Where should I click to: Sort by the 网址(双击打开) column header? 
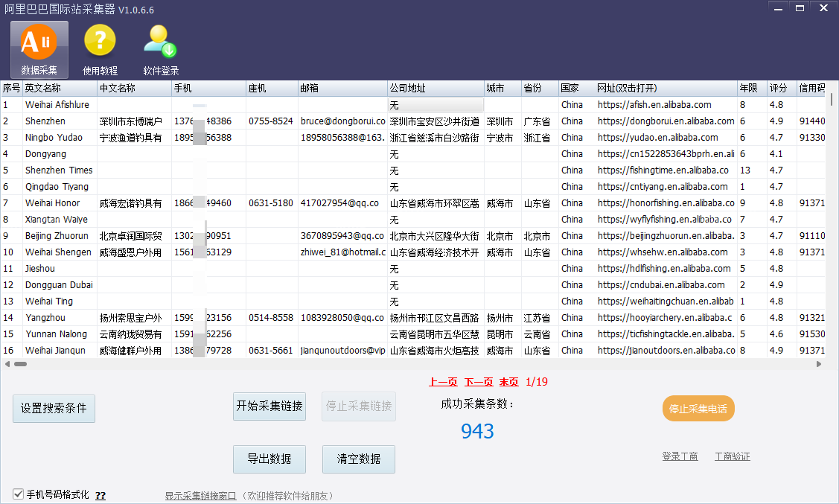pos(666,89)
